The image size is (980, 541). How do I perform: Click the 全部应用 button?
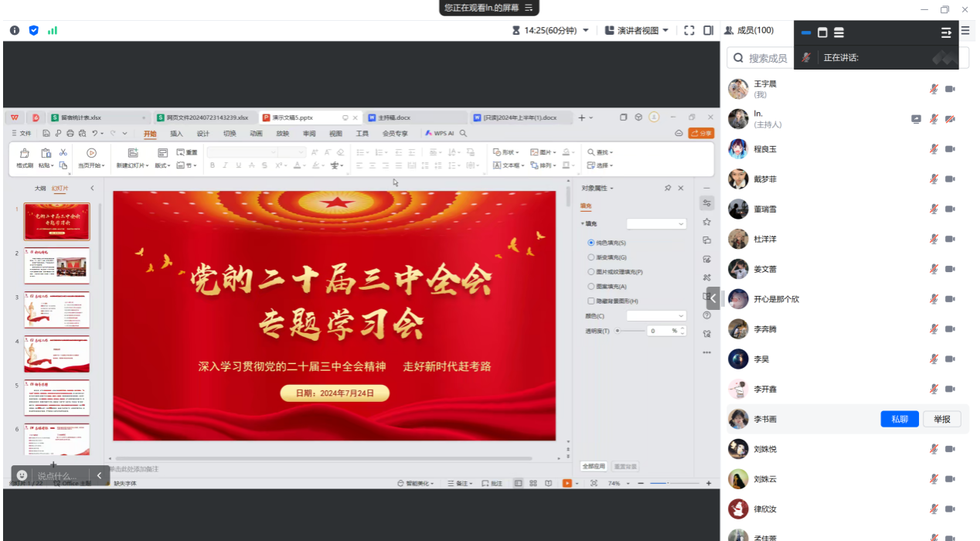click(594, 467)
